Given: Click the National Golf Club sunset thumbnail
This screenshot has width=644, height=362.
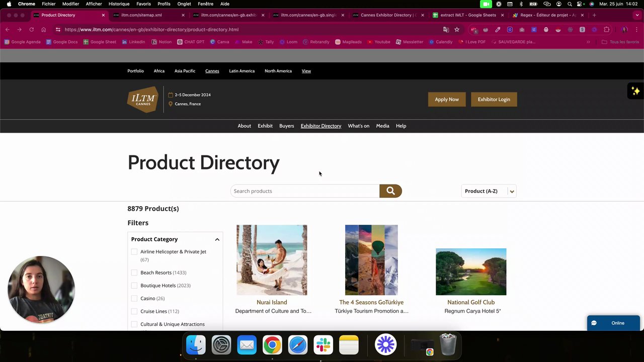Looking at the screenshot, I should 471,271.
